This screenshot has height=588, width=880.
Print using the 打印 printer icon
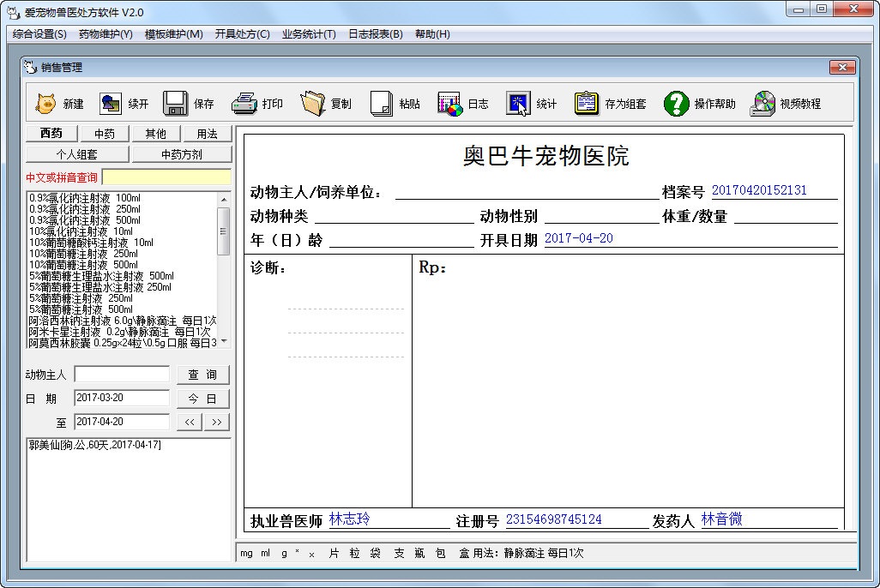tap(244, 104)
